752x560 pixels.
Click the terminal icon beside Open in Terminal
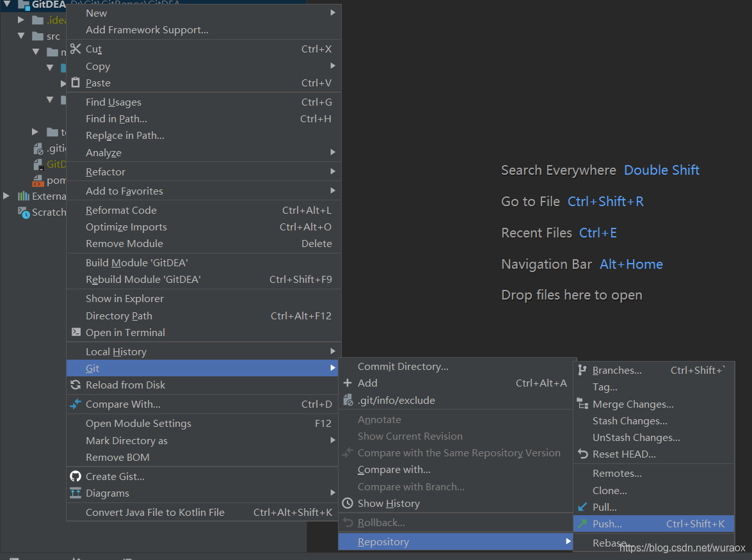(x=76, y=332)
